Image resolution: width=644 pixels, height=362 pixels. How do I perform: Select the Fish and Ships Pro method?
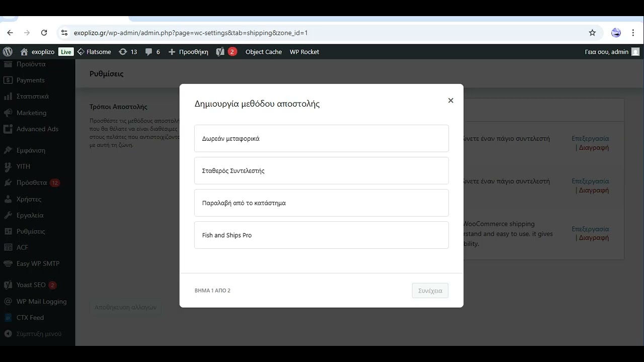click(321, 235)
